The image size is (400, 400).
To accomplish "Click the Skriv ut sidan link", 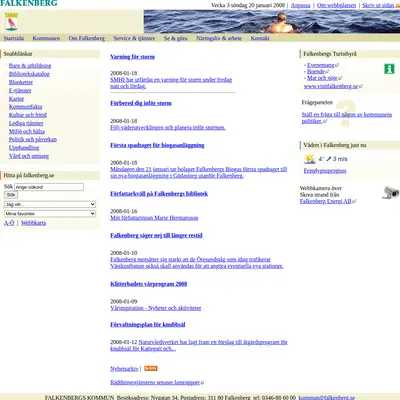I will (378, 5).
